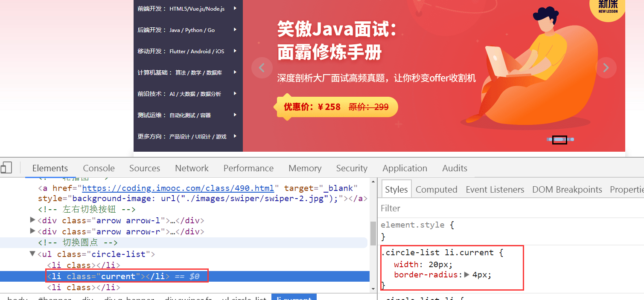The image size is (644, 300).
Task: Open the arrow beside 移动开发 menu row
Action: click(x=235, y=51)
